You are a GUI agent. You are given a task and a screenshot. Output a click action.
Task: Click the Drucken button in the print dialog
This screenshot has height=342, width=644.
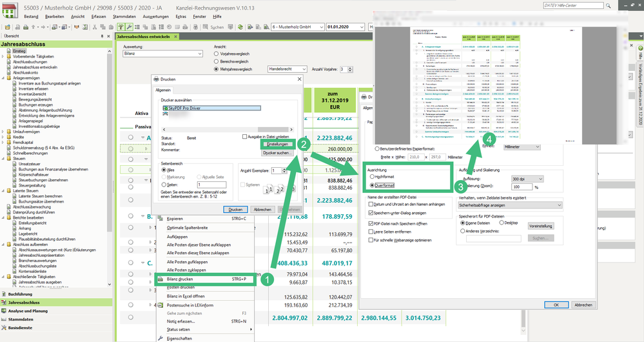pyautogui.click(x=235, y=209)
